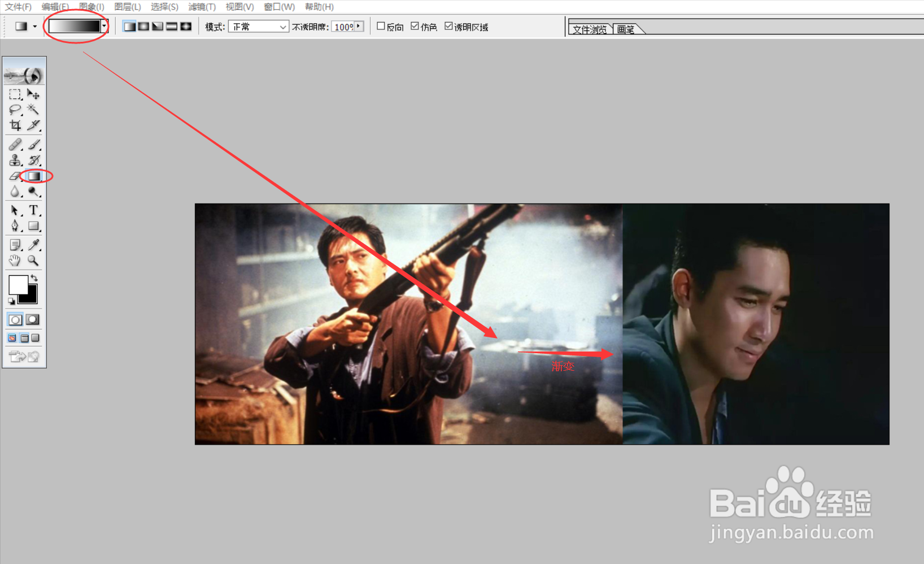Image resolution: width=924 pixels, height=564 pixels.
Task: Select the Blur tool
Action: pyautogui.click(x=15, y=192)
